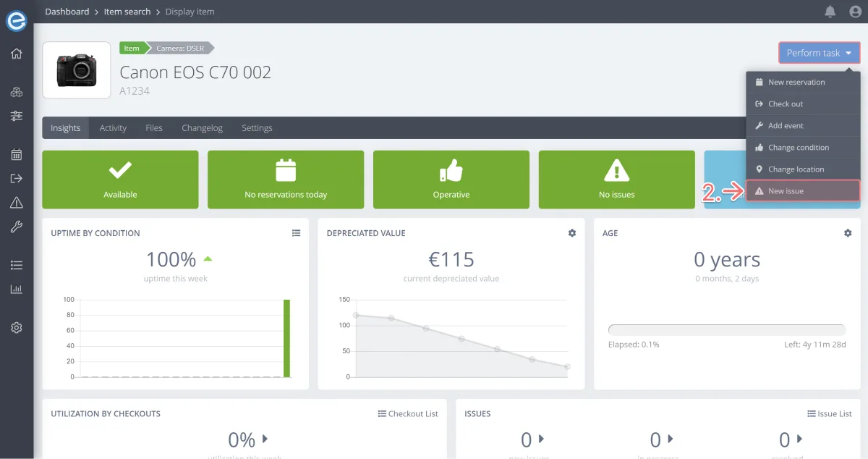The height and width of the screenshot is (459, 868).
Task: Click the user profile avatar icon
Action: pos(855,12)
